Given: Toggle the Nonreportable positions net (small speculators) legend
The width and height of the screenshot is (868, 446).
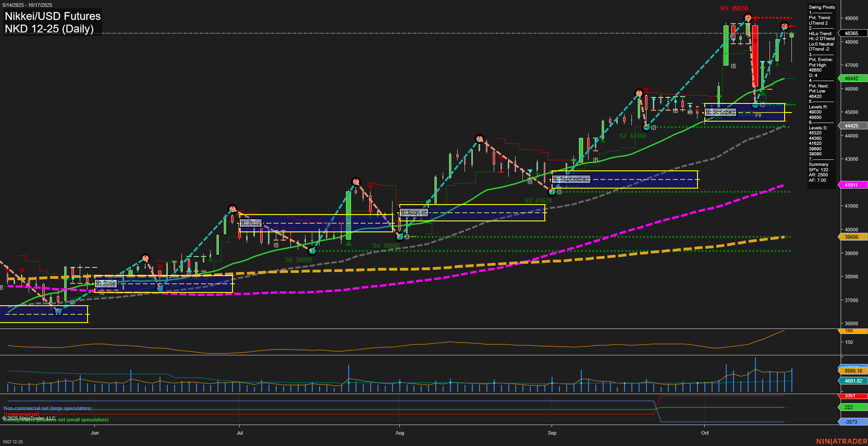Looking at the screenshot, I should pos(57,420).
